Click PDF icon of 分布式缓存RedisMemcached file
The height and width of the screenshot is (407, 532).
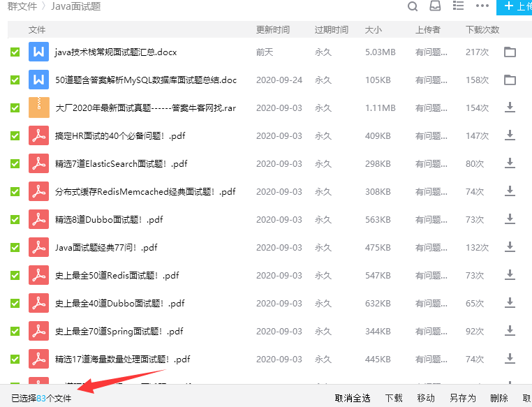(x=38, y=191)
